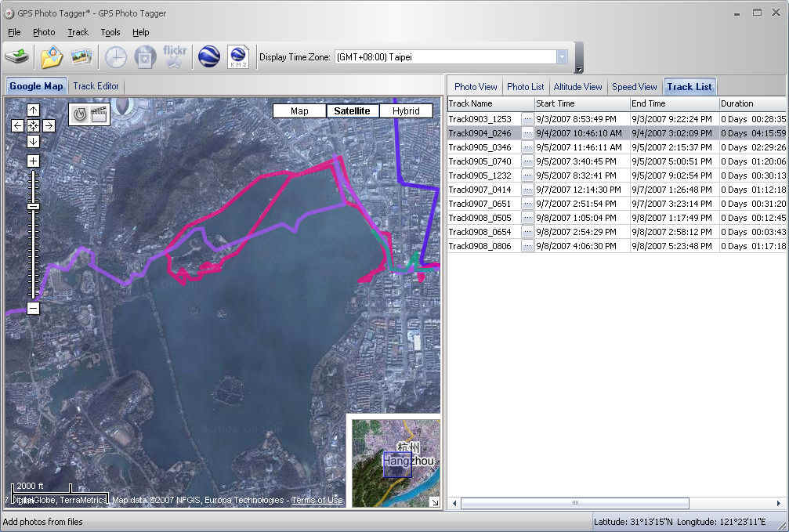The height and width of the screenshot is (532, 789).
Task: Click the ellipsis button for Track0905_1232
Action: [x=527, y=176]
